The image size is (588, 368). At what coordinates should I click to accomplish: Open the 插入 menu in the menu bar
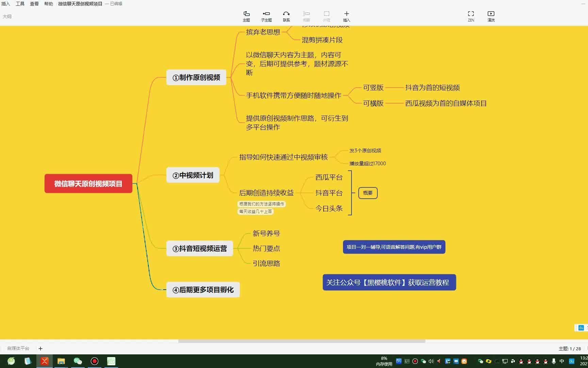click(x=6, y=4)
